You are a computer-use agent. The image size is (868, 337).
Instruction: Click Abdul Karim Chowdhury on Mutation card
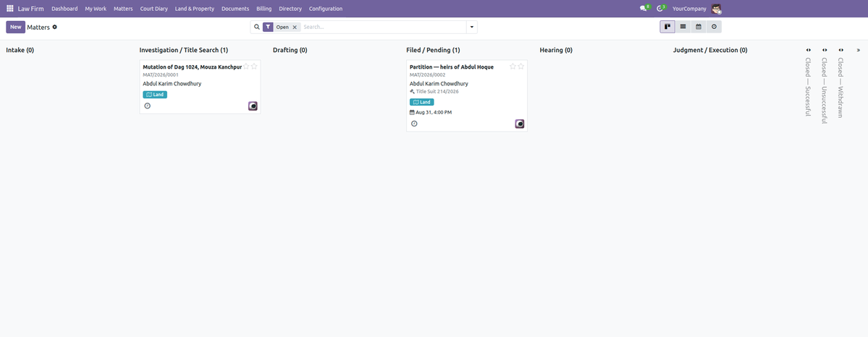click(x=172, y=84)
